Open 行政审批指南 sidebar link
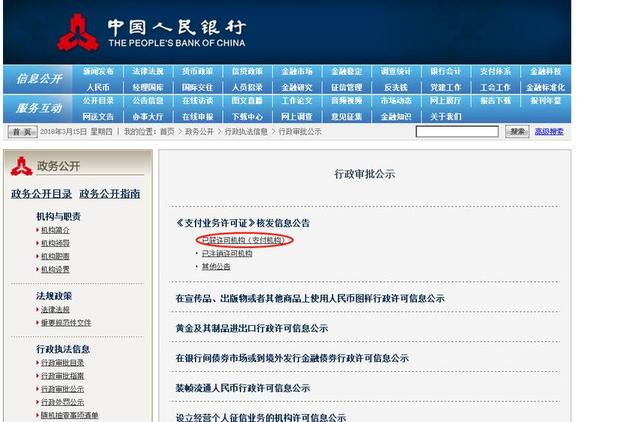Screen dimensions: 640x422 click(62, 376)
